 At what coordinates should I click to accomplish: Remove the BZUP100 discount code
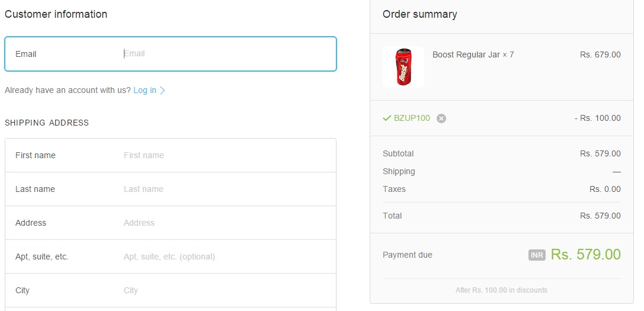441,118
